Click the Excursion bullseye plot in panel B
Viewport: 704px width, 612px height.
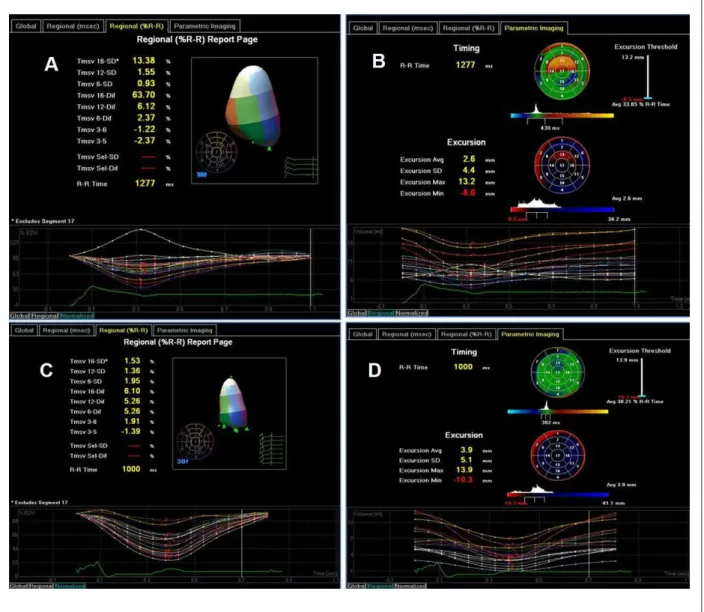tap(562, 165)
